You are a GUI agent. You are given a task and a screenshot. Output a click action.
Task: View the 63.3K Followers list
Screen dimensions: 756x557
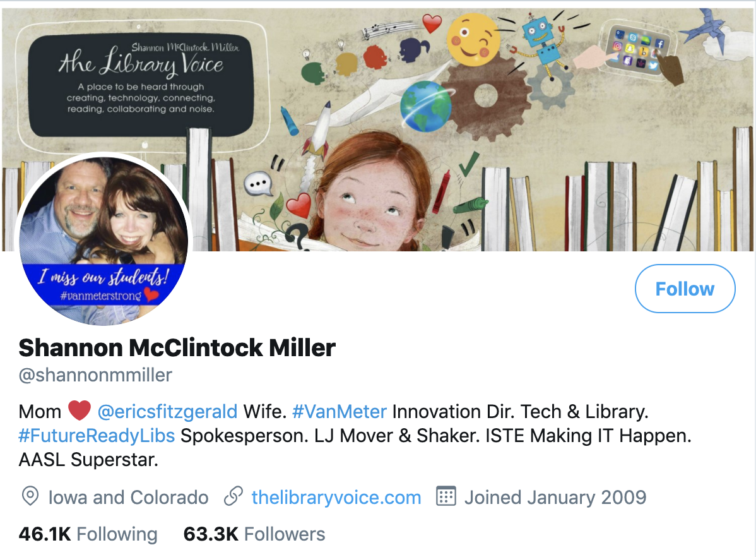click(254, 534)
